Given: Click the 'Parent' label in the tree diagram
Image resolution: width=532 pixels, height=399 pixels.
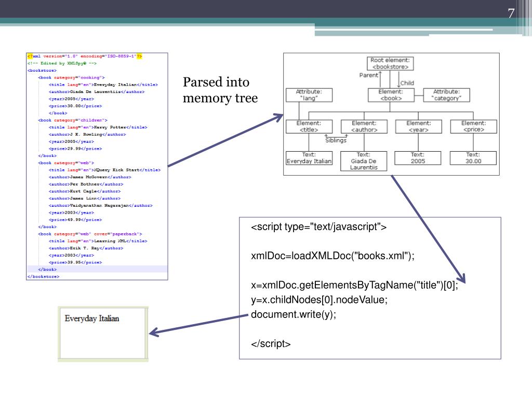Looking at the screenshot, I should [368, 75].
